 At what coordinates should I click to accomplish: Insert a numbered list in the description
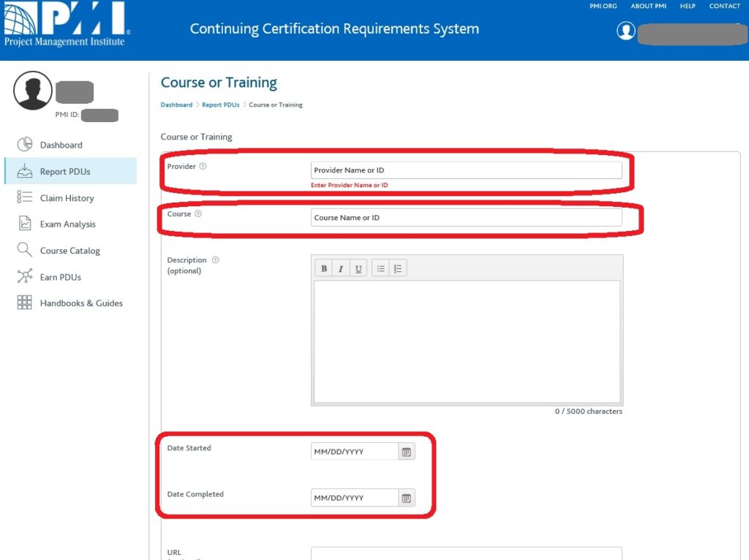(x=398, y=268)
